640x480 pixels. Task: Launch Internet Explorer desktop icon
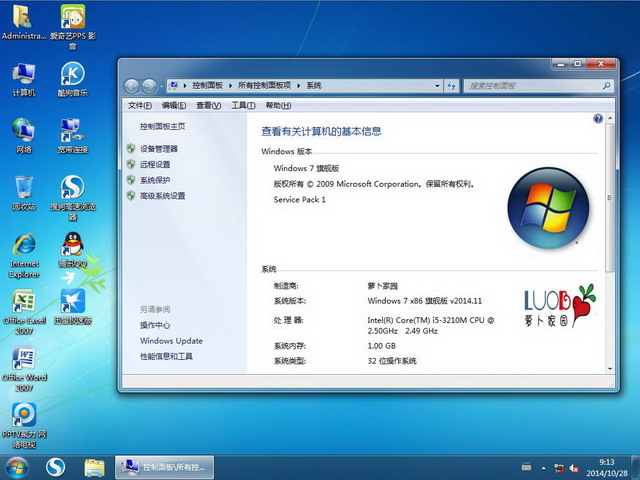24,256
